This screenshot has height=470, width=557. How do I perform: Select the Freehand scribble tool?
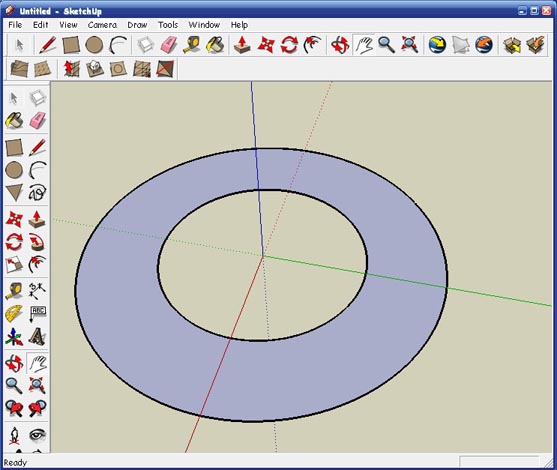tap(37, 192)
